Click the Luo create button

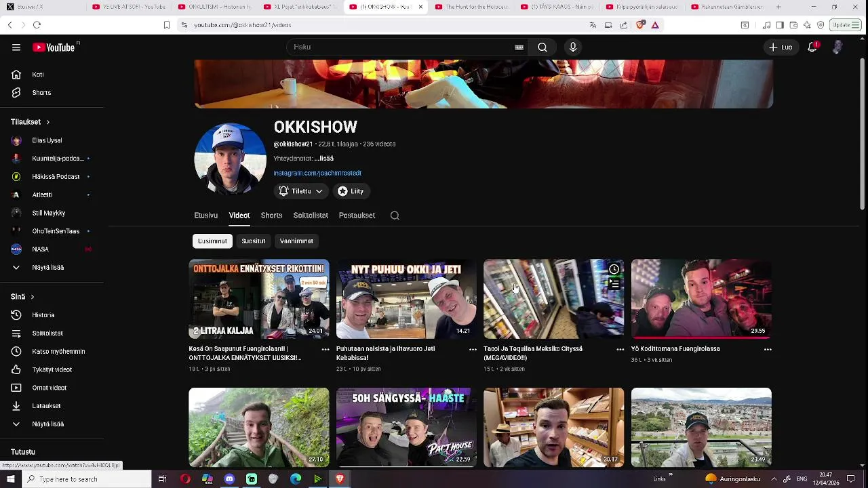click(x=781, y=47)
